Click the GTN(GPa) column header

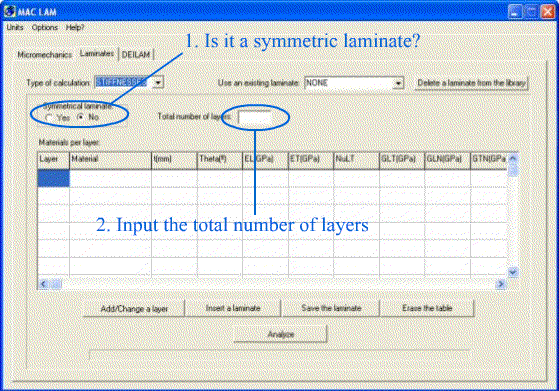[x=489, y=160]
